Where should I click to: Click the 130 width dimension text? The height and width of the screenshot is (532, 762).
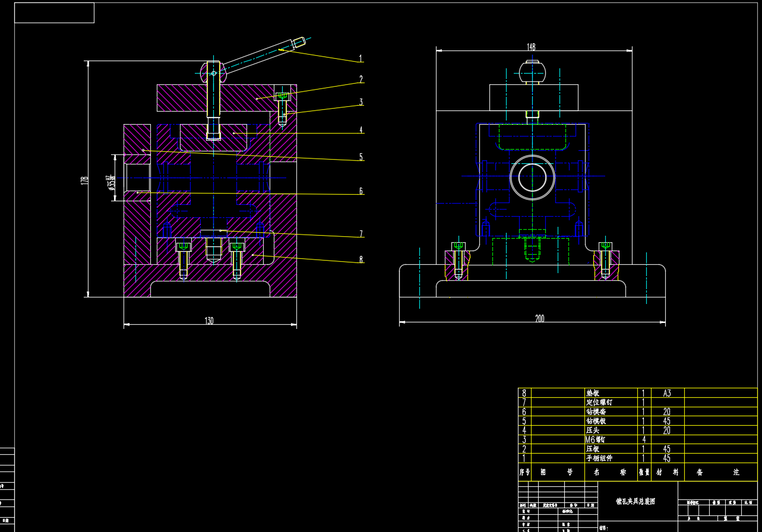click(x=209, y=321)
